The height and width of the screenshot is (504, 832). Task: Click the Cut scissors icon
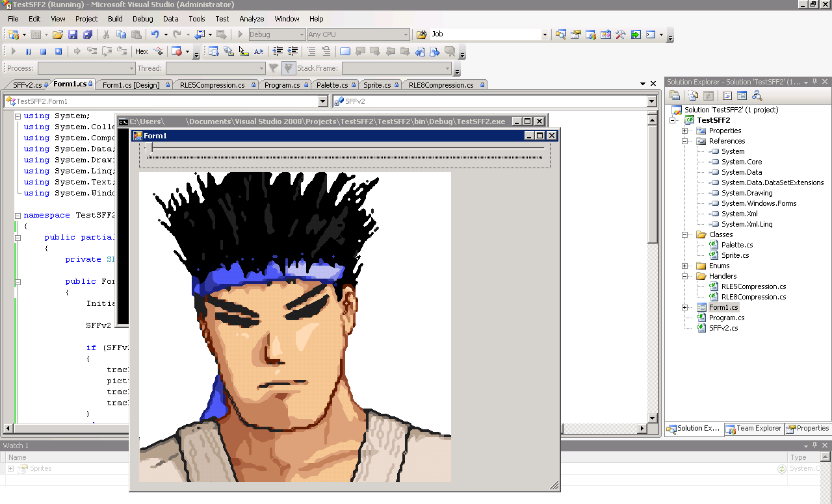coord(106,34)
